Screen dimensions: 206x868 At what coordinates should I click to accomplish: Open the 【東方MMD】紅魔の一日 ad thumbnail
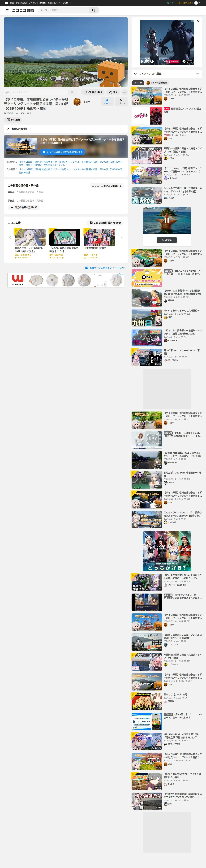99,237
